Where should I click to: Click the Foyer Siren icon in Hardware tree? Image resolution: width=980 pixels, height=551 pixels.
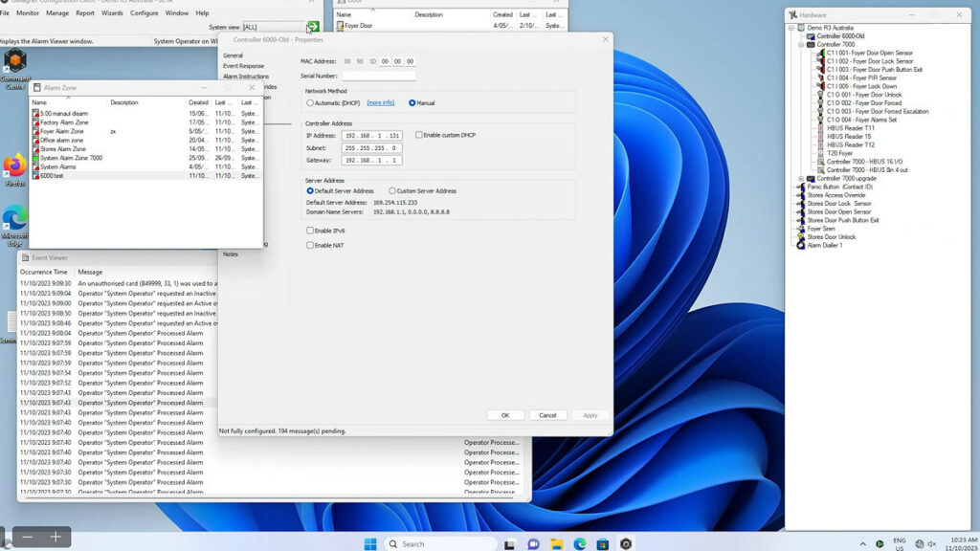click(801, 229)
